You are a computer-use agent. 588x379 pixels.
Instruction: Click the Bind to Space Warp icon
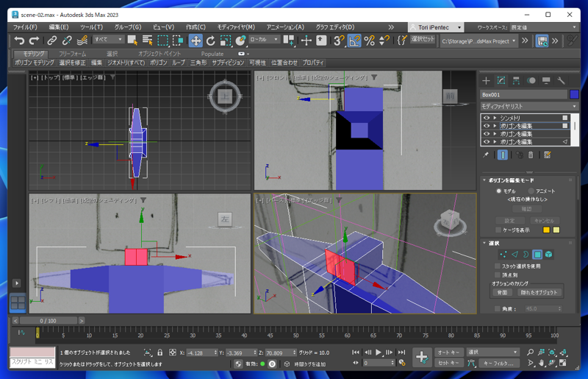pyautogui.click(x=82, y=40)
